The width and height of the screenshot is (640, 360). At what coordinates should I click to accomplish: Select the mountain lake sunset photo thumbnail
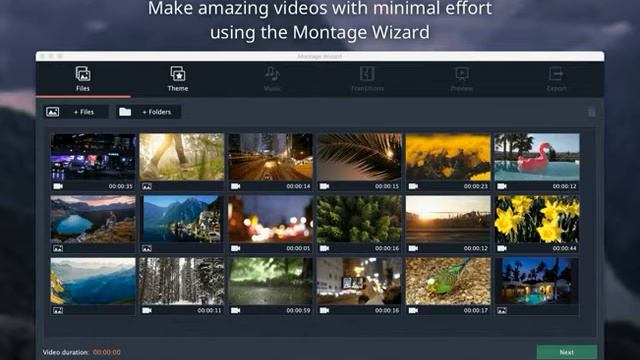coord(93,219)
